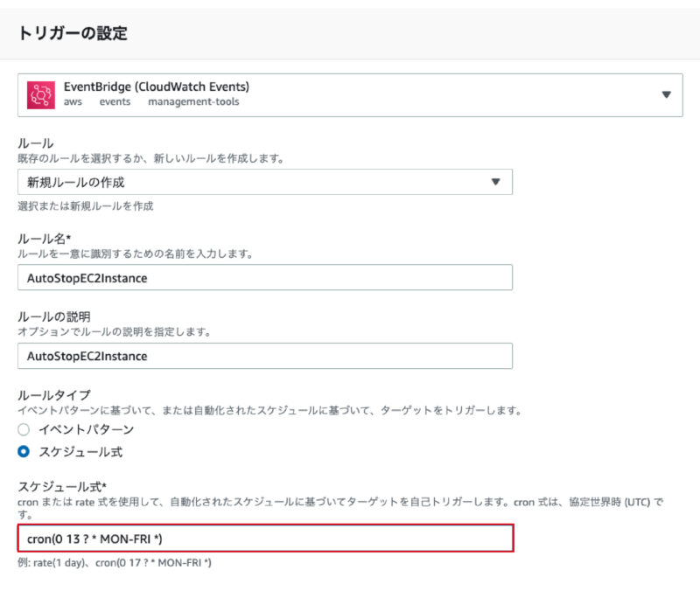Click the トリガーの設定 section header
Image resolution: width=700 pixels, height=598 pixels.
point(73,33)
